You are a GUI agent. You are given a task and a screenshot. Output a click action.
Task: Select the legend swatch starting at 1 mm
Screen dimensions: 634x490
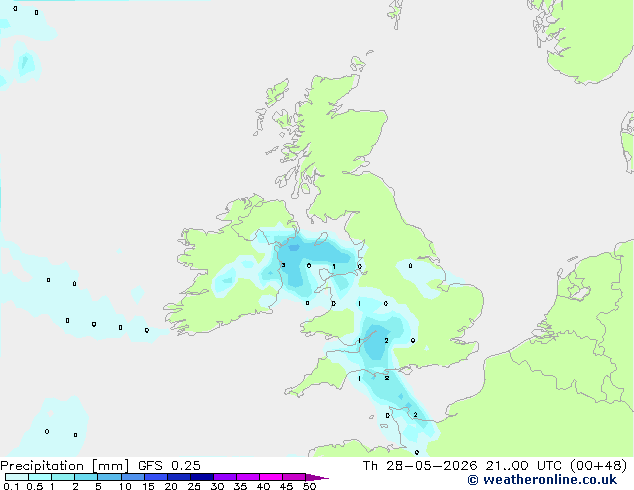click(63, 477)
